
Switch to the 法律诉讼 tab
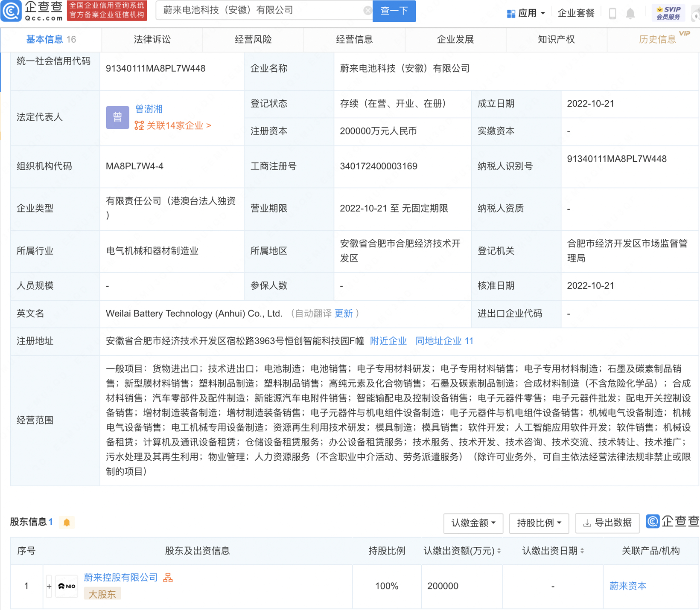pyautogui.click(x=152, y=39)
